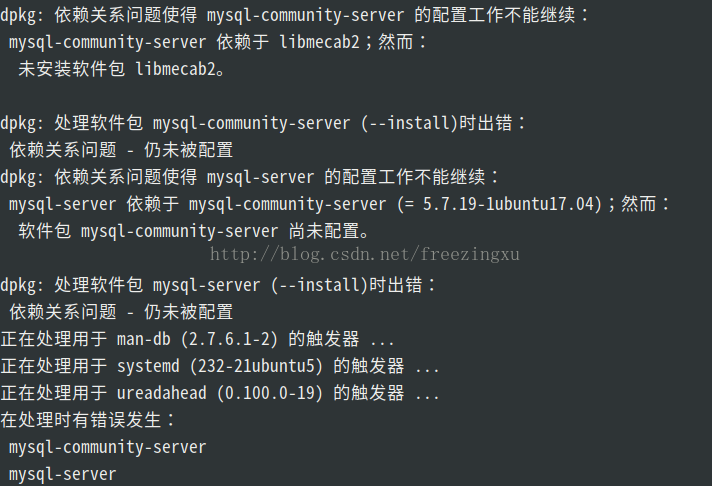This screenshot has width=712, height=486.
Task: Click mysql-community-server in the final error list
Action: tap(107, 447)
